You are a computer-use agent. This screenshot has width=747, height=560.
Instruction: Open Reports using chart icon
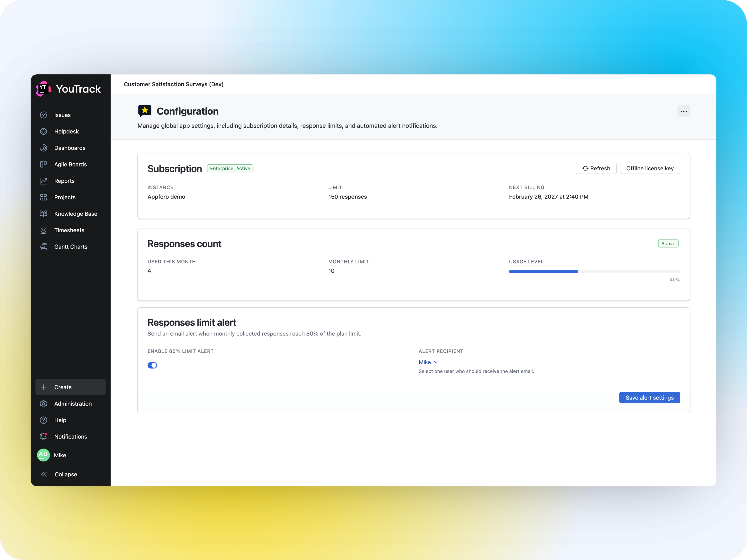[44, 181]
